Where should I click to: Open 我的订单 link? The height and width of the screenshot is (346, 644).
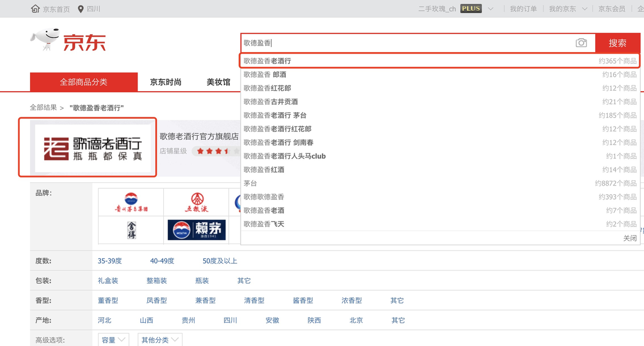tap(523, 9)
